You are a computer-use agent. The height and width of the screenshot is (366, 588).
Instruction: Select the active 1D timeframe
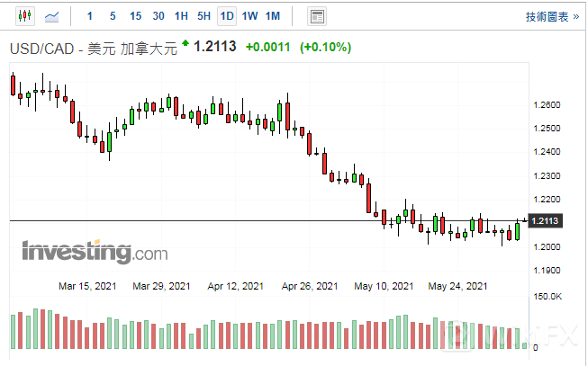pos(227,15)
